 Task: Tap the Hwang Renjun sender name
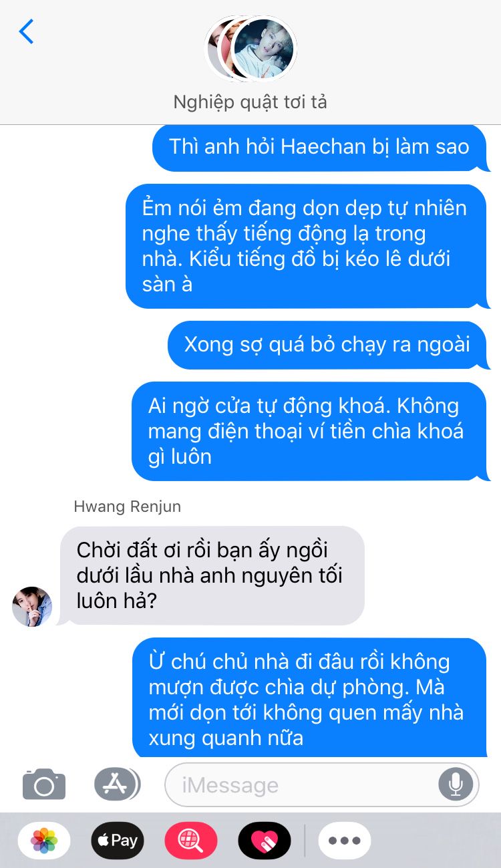tap(127, 507)
